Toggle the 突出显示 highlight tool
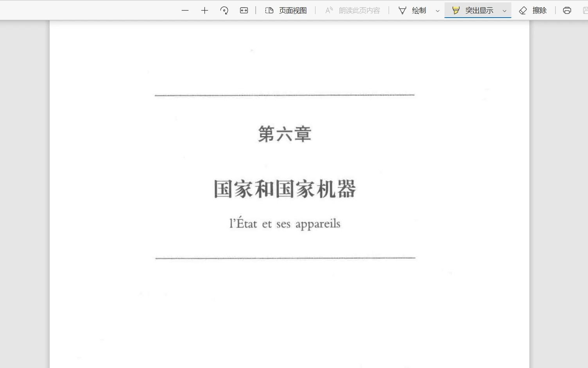The height and width of the screenshot is (368, 588). pos(472,11)
